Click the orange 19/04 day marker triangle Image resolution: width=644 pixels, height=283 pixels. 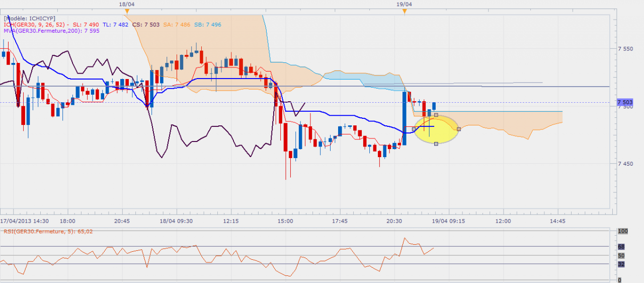click(405, 11)
